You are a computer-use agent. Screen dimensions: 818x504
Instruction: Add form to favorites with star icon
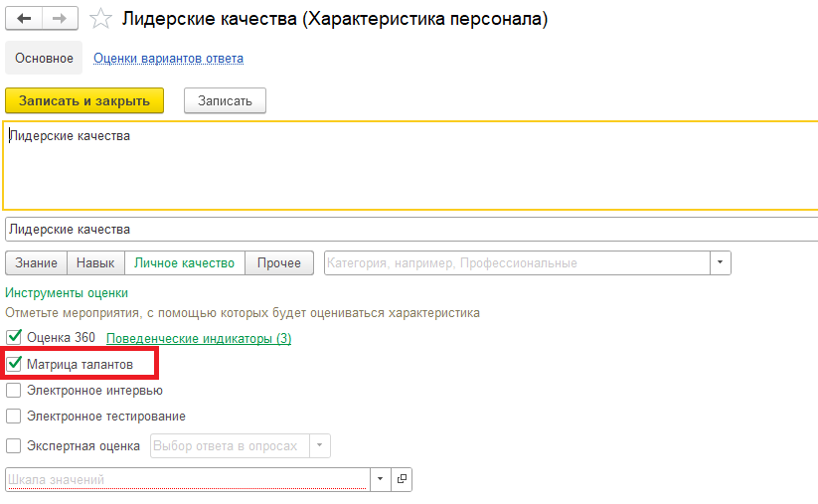pos(100,19)
